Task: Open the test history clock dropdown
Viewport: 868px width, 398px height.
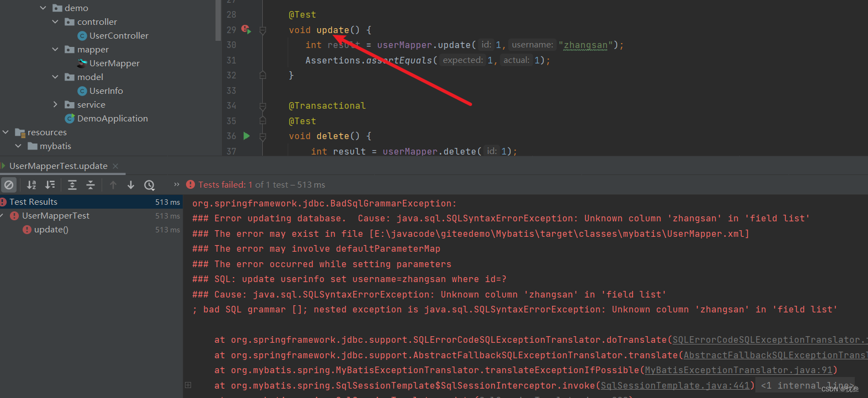Action: [150, 185]
